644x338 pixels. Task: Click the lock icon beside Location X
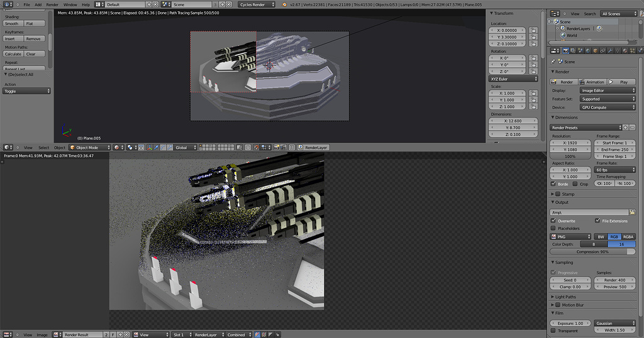(x=533, y=30)
